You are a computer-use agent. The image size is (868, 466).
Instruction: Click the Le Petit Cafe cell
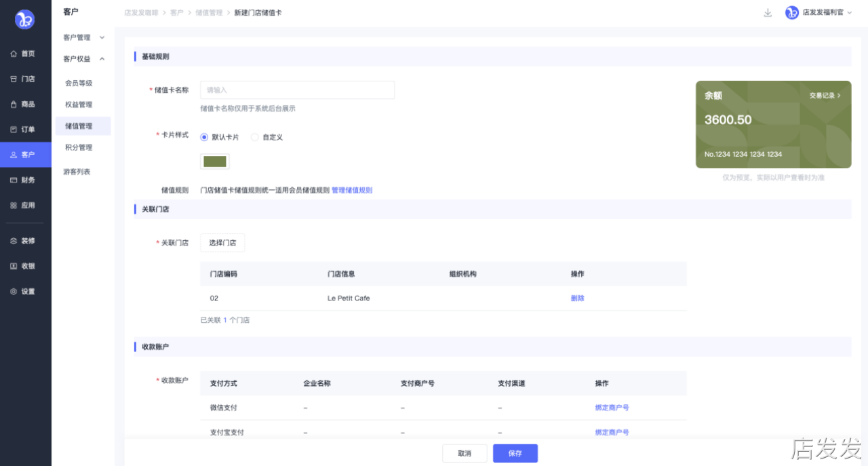pyautogui.click(x=349, y=298)
